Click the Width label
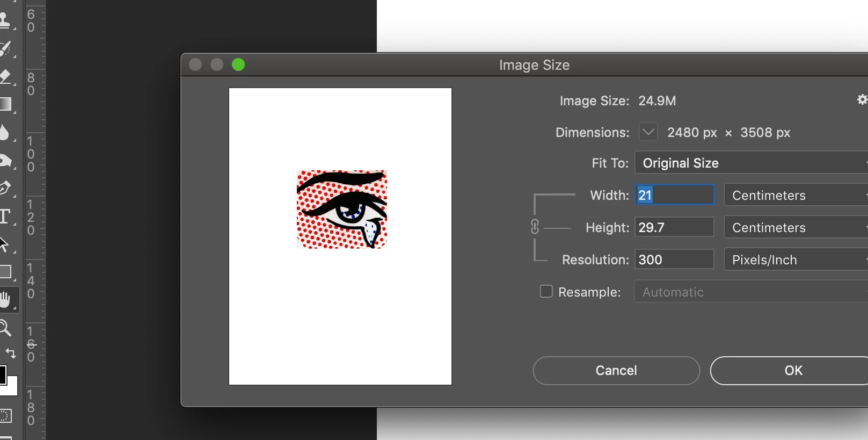Screen dimensions: 868x440 pyautogui.click(x=609, y=196)
